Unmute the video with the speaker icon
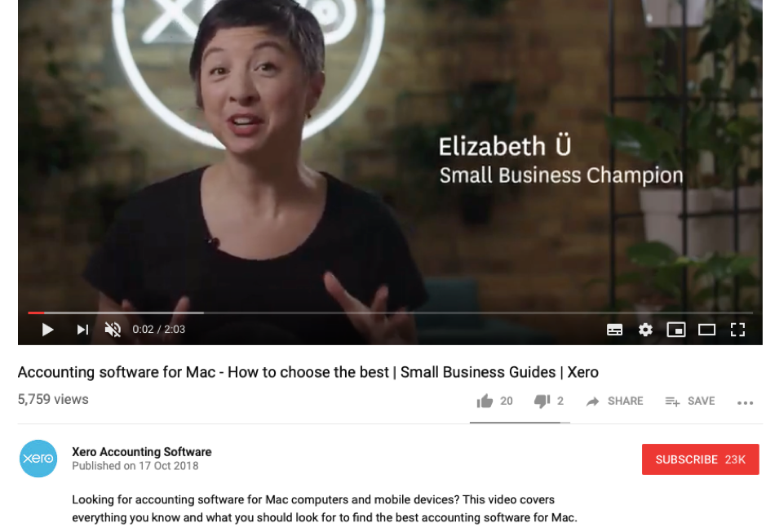The width and height of the screenshot is (766, 532). click(113, 330)
